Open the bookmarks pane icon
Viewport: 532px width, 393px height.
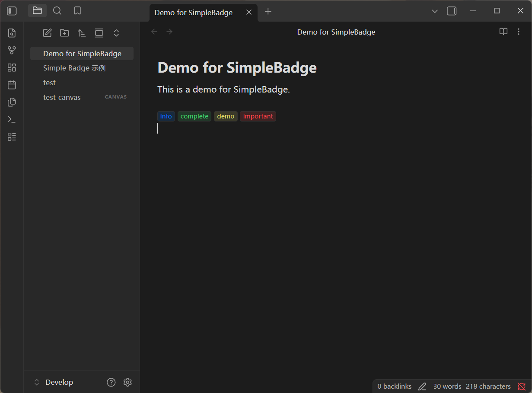pos(77,11)
